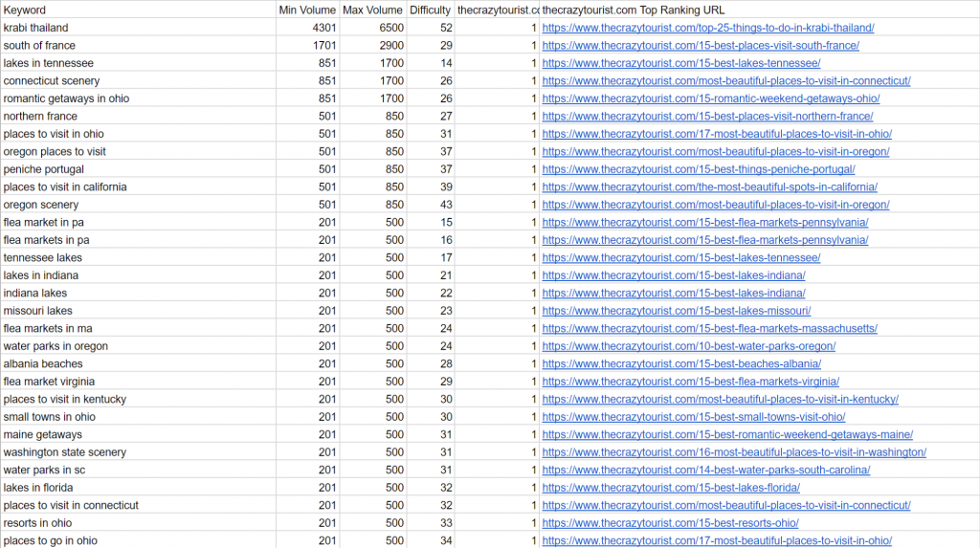Open the URL in the 'places to go in ohio' row
The height and width of the screenshot is (548, 980).
pyautogui.click(x=717, y=541)
